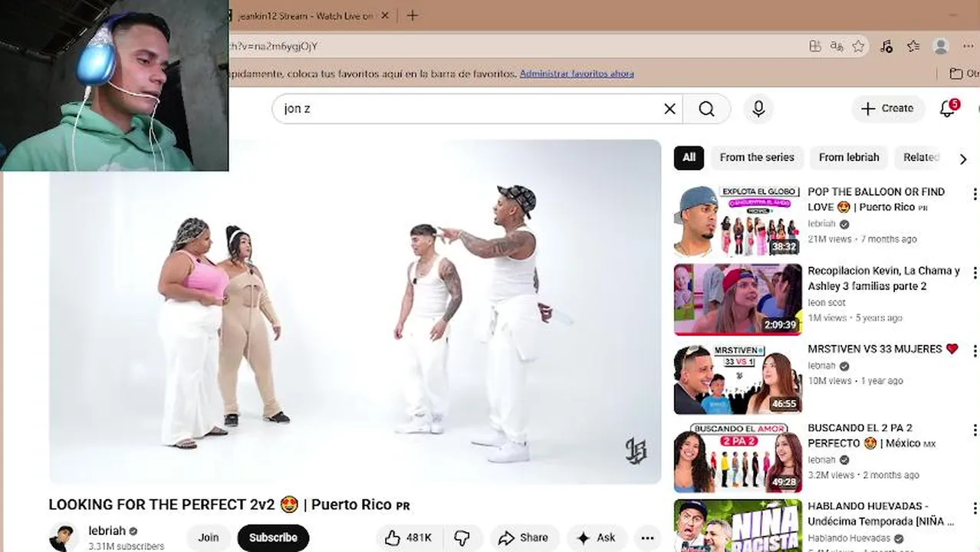Open HABLANDO HUEVADAS Undécima Temporada title
980x552 pixels.
click(x=880, y=514)
